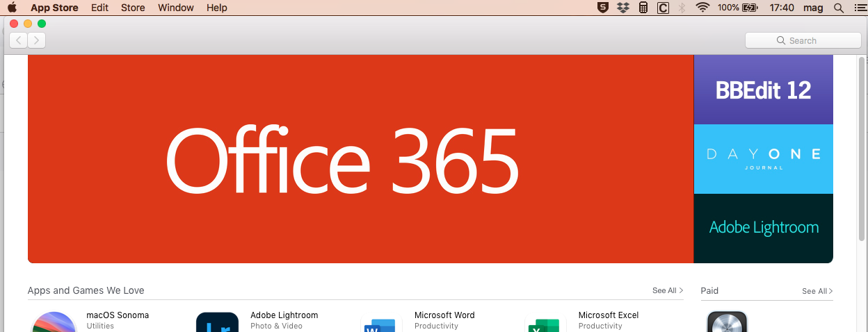Open the Wi-Fi status menu
Viewport: 868px width, 332px height.
pos(702,8)
